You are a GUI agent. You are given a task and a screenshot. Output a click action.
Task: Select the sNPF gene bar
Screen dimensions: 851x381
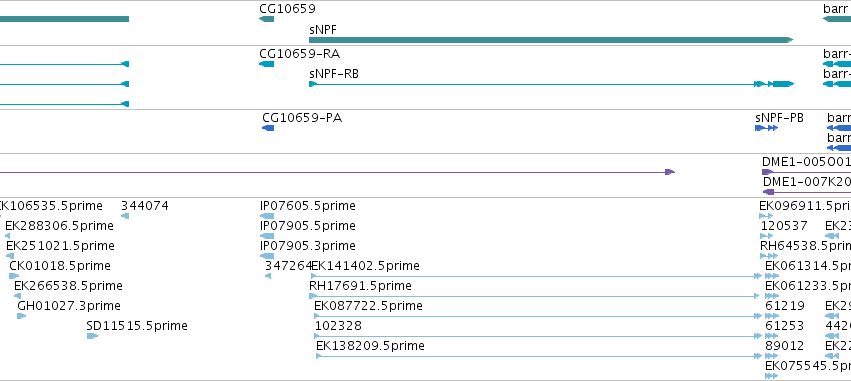click(x=551, y=40)
